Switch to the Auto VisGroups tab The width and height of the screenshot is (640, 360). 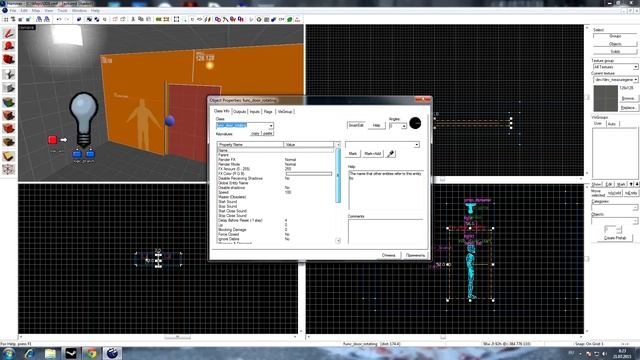(612, 124)
